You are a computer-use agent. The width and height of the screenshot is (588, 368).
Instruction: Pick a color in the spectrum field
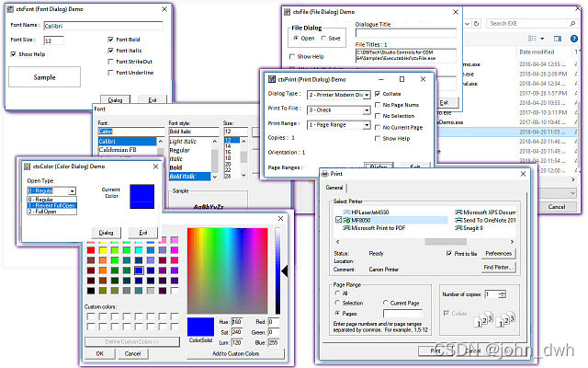pyautogui.click(x=228, y=270)
